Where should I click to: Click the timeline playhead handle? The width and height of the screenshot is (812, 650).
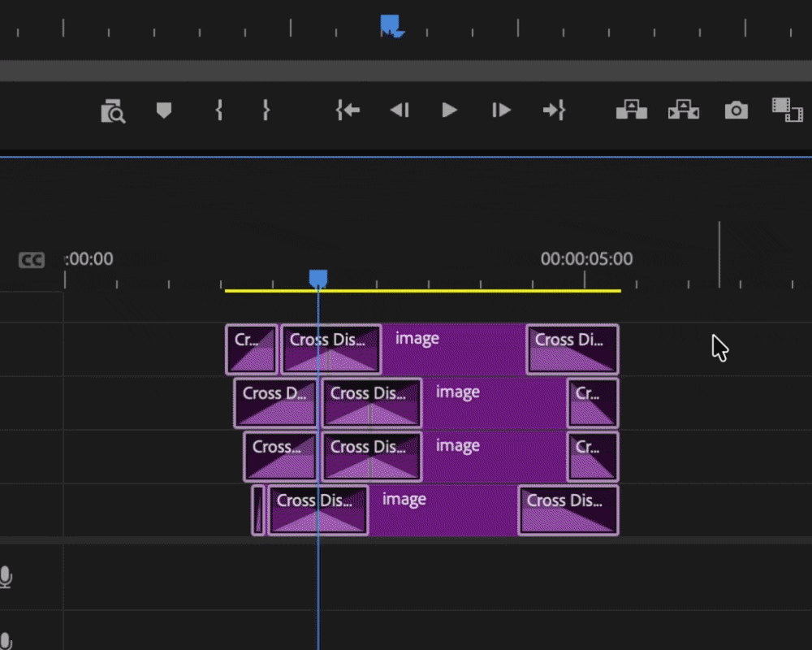318,279
